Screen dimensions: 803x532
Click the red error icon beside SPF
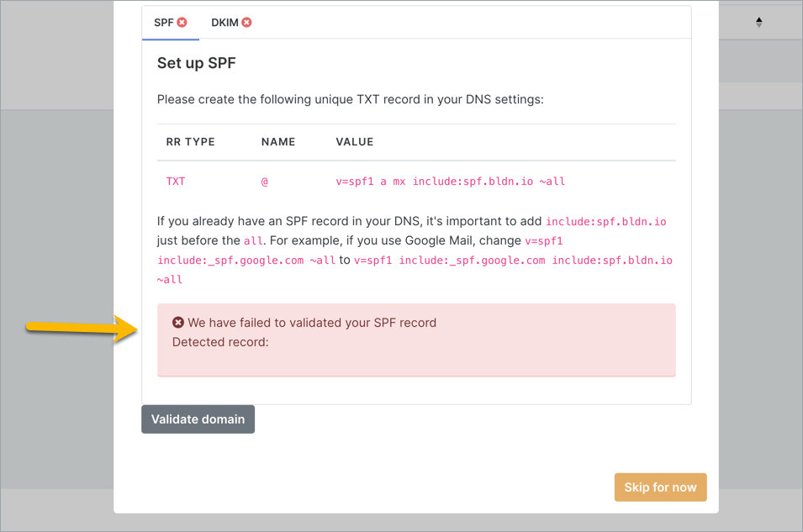coord(182,23)
